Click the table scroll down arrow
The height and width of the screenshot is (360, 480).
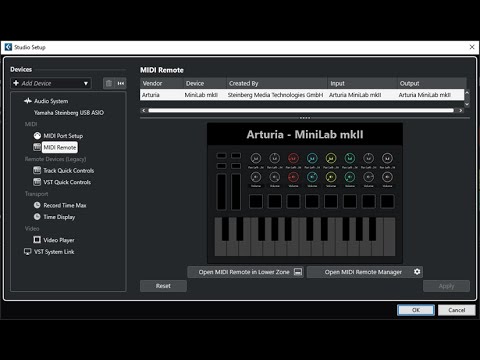[x=467, y=104]
